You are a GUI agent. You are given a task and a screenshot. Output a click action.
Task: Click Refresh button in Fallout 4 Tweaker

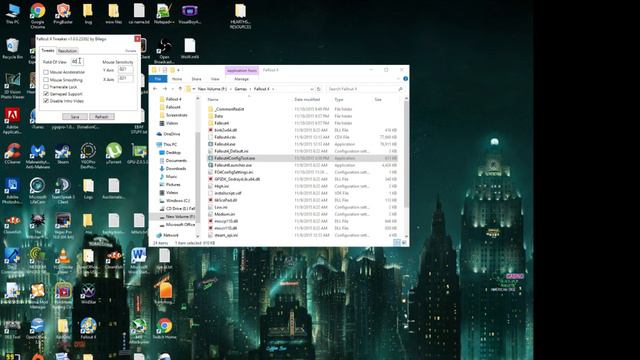(x=102, y=117)
